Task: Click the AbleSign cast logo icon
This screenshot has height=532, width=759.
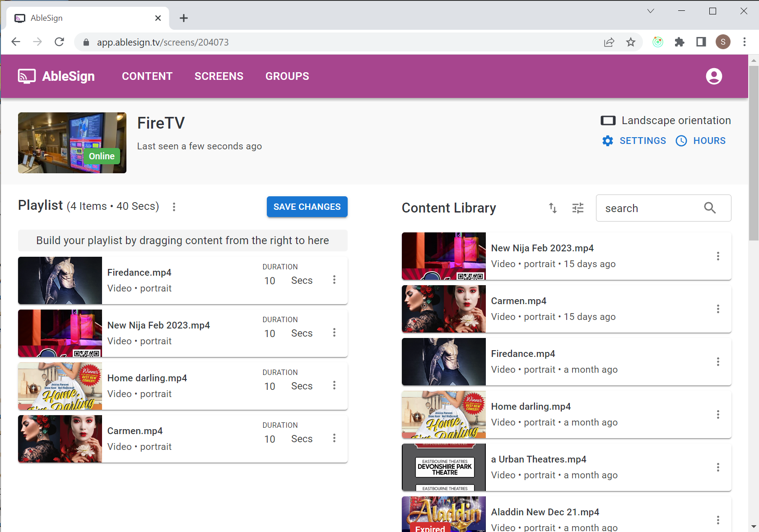Action: click(27, 76)
